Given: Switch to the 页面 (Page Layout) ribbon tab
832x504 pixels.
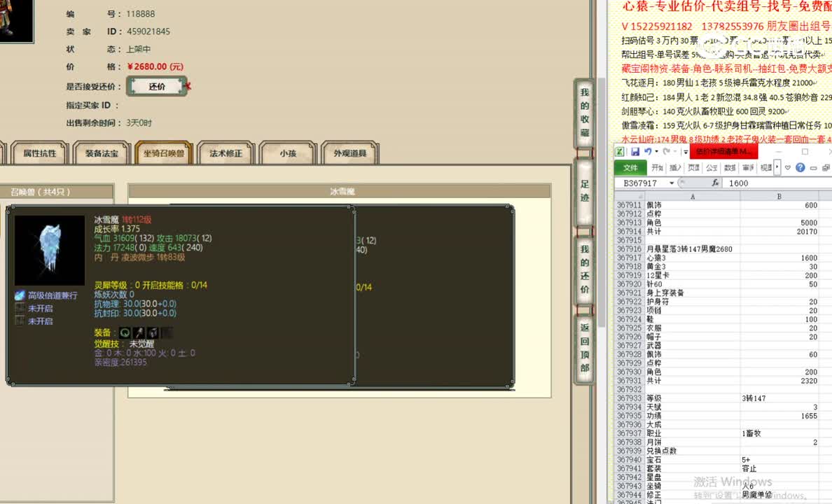Looking at the screenshot, I should pyautogui.click(x=693, y=167).
